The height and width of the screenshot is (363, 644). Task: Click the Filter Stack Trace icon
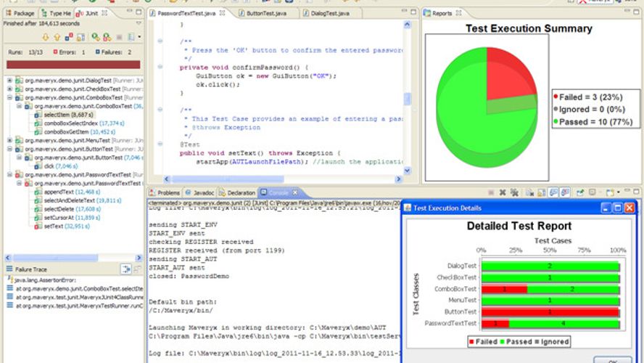125,269
